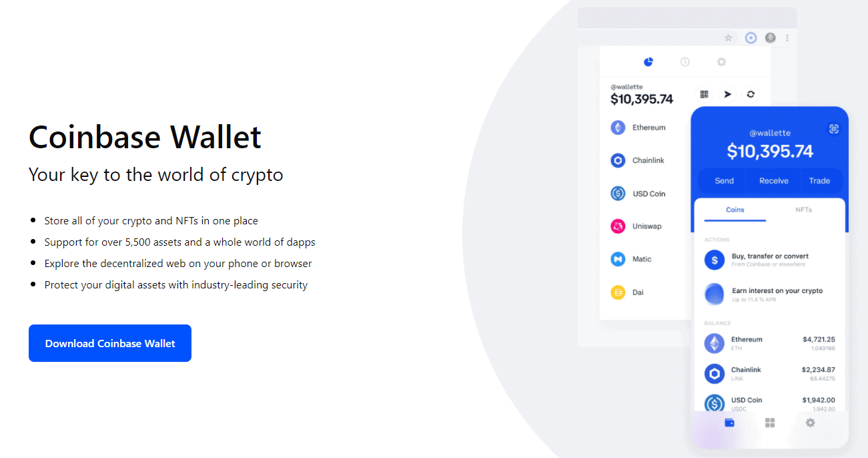Click the swap refresh icon in extension
Screen dimensions: 868x458
pyautogui.click(x=751, y=94)
